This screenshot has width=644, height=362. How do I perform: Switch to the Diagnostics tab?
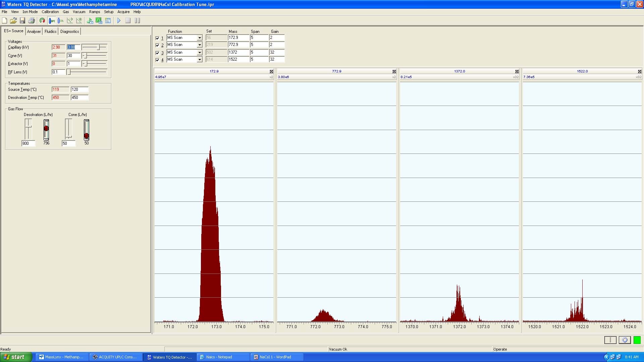click(x=70, y=32)
